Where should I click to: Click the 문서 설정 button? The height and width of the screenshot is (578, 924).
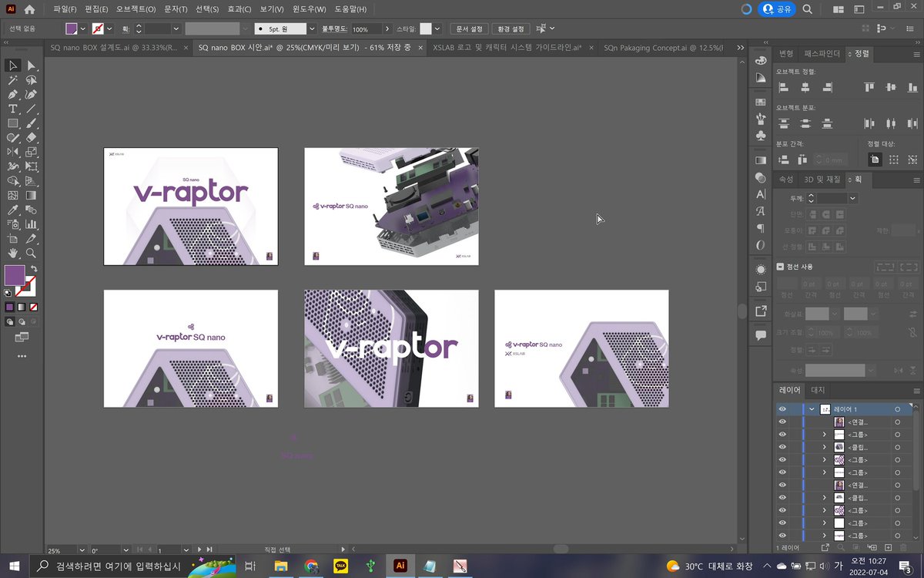(x=469, y=29)
